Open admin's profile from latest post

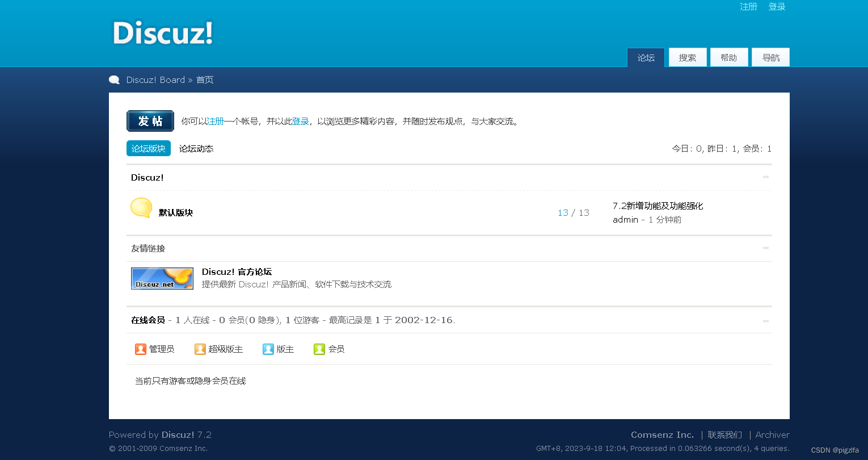625,219
